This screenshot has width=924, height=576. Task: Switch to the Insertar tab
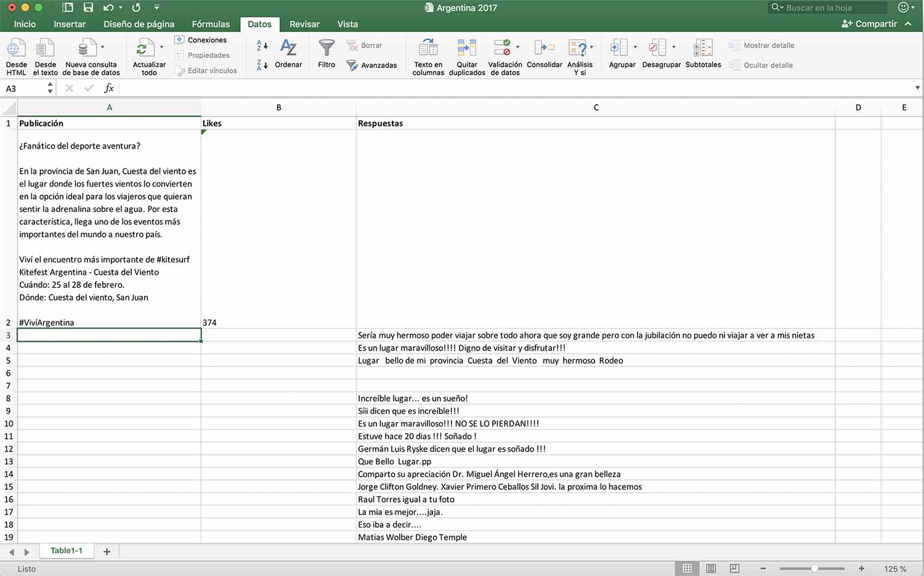70,24
